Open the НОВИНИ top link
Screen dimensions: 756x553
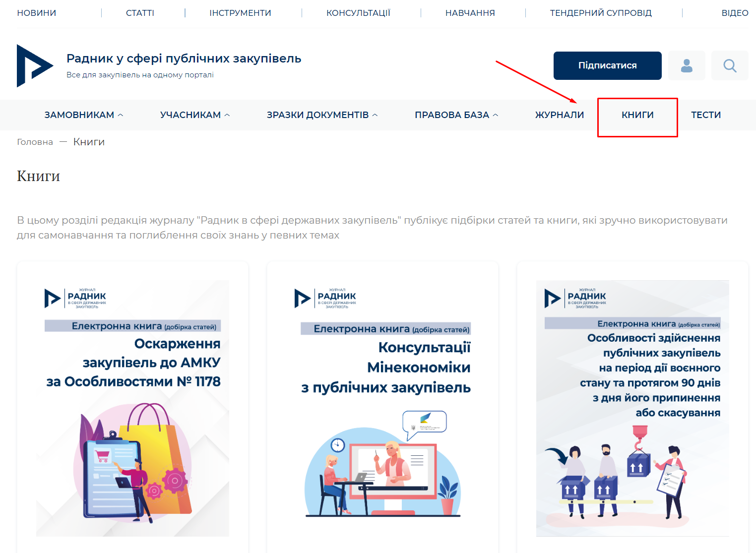click(37, 13)
